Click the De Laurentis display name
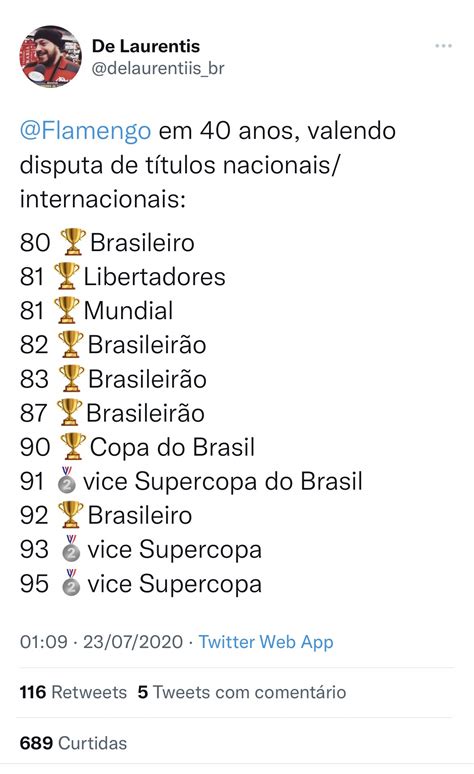The width and height of the screenshot is (474, 774). 146,46
